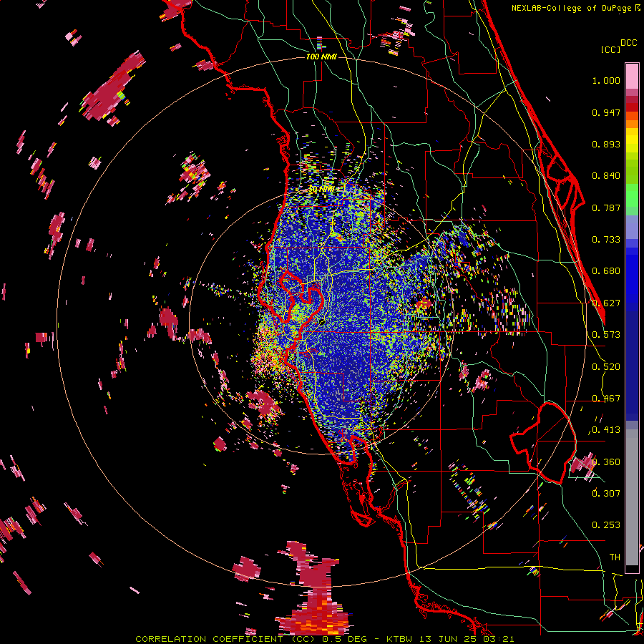Click the 0.413 scale value
This screenshot has width=644, height=644.
[606, 430]
